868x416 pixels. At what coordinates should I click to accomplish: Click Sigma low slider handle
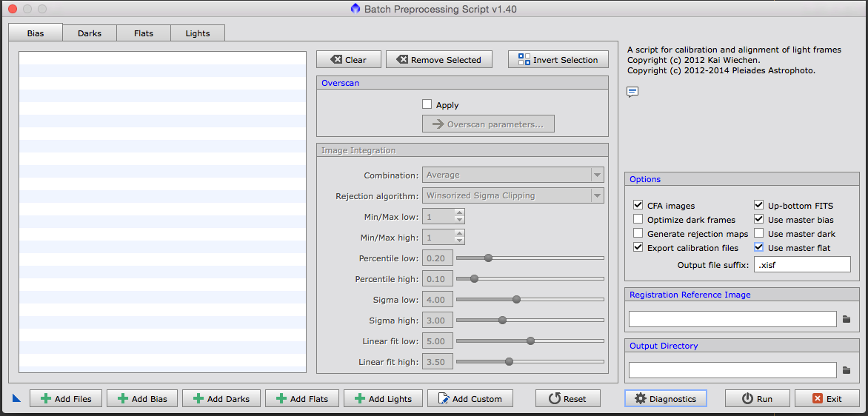(516, 299)
